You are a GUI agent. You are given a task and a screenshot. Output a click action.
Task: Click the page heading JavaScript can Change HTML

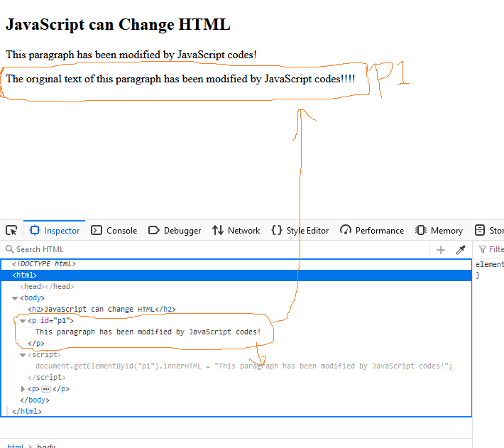tap(118, 25)
